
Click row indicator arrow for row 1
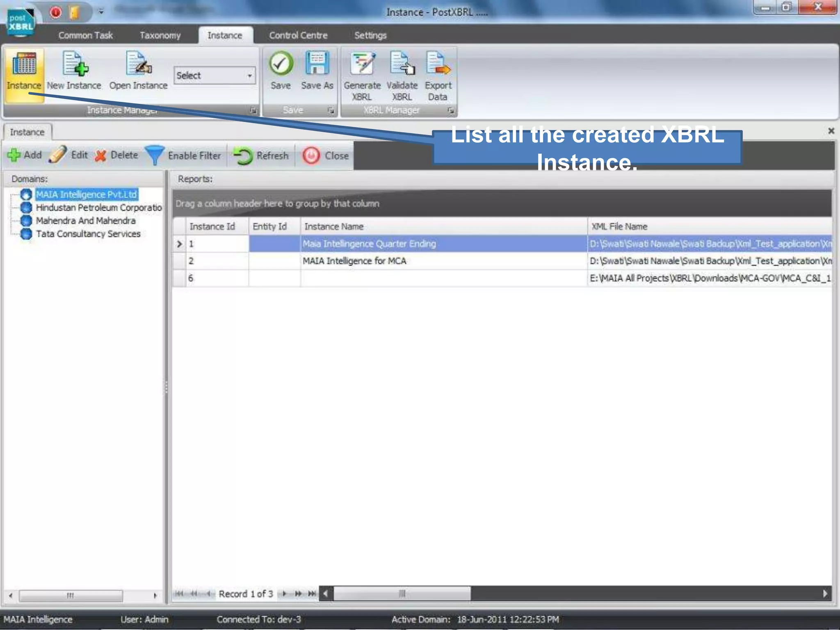click(179, 244)
